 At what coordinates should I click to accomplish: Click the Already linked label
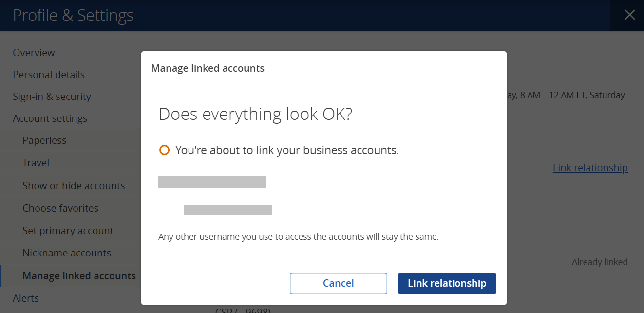coord(600,262)
